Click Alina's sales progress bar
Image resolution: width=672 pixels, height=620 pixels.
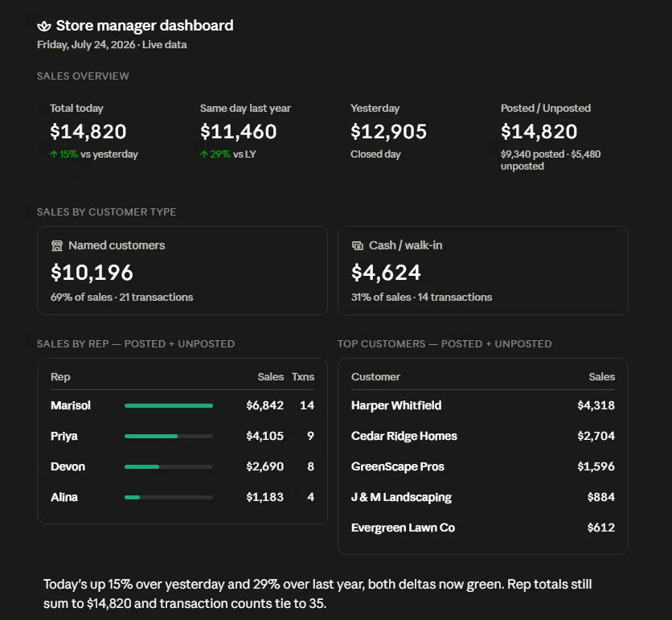coord(169,498)
